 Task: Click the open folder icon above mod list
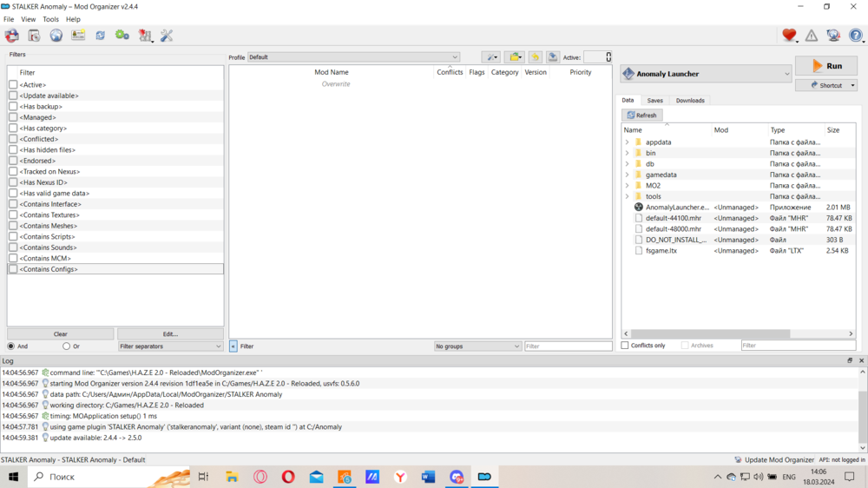pyautogui.click(x=516, y=57)
